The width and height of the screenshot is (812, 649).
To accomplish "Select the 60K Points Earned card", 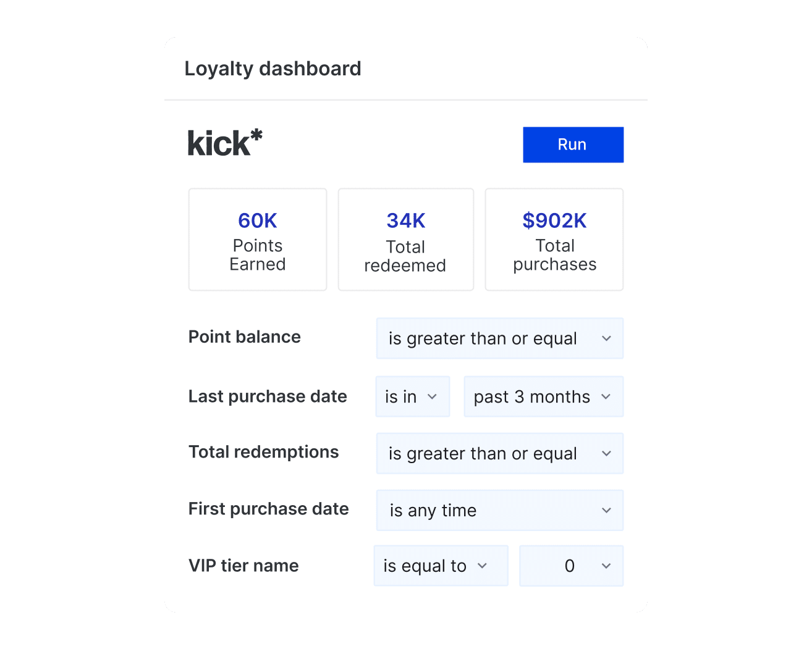I will (x=258, y=240).
